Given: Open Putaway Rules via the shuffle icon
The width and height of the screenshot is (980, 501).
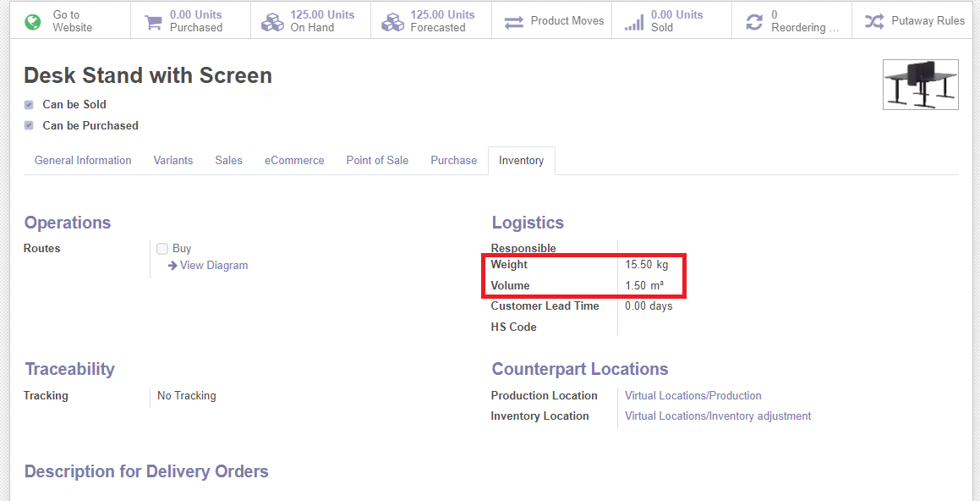Looking at the screenshot, I should point(873,21).
